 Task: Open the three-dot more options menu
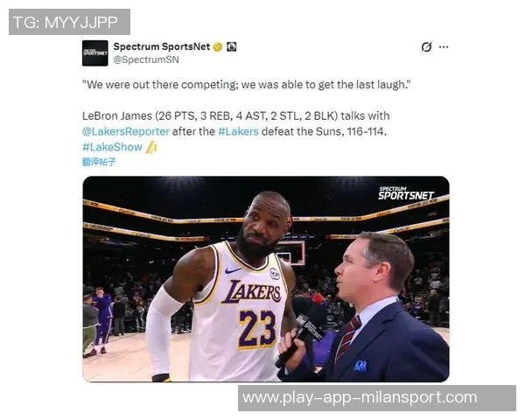[x=444, y=47]
